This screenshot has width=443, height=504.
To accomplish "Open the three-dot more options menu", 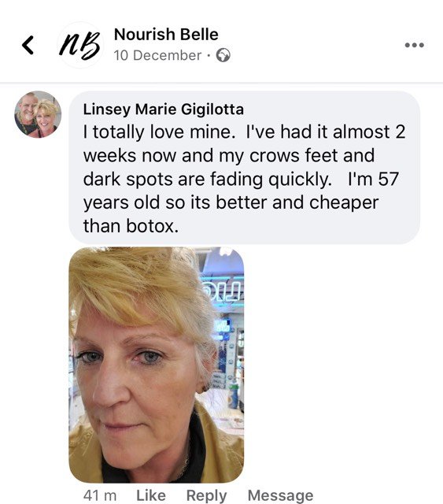I will tap(415, 45).
